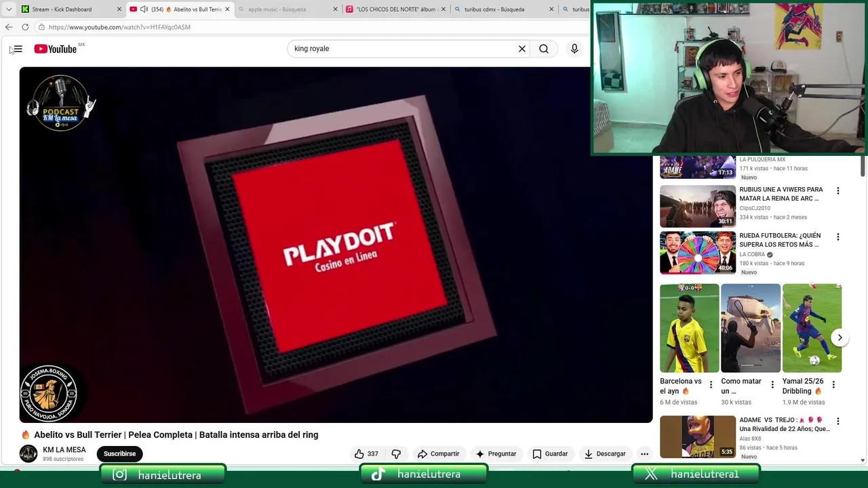Screen dimensions: 868x488
Task: Click RUEDA FUTBOLERA video title
Action: [x=780, y=240]
